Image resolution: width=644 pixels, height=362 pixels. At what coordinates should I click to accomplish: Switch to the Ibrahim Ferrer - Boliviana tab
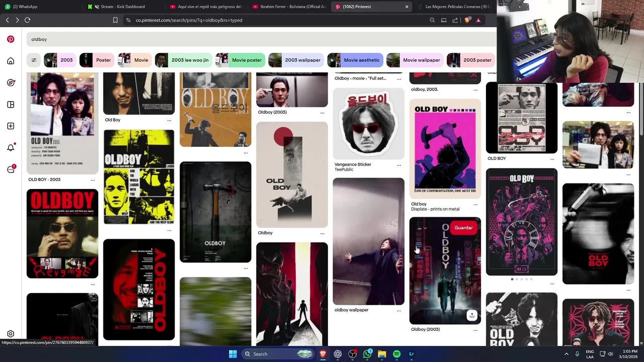click(289, 7)
